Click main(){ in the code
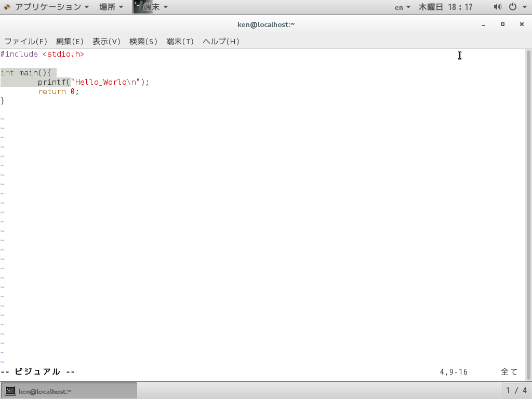Viewport: 532px width, 399px height. point(35,73)
